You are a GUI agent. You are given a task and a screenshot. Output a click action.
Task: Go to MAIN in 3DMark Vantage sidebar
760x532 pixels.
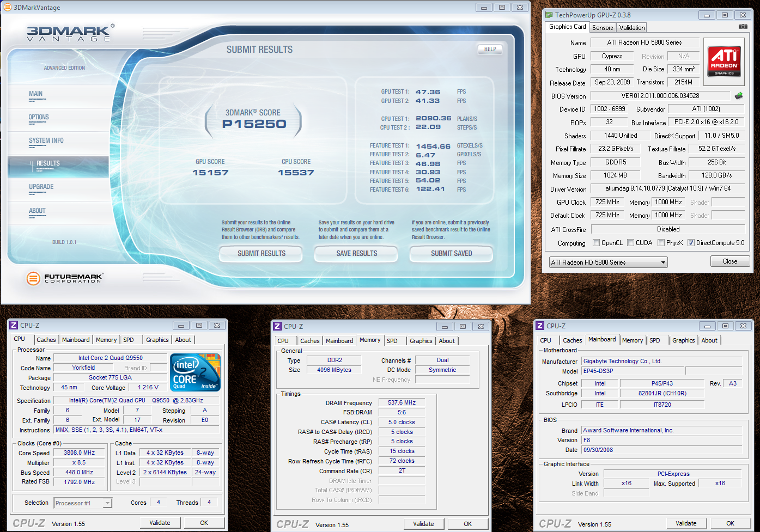point(36,94)
